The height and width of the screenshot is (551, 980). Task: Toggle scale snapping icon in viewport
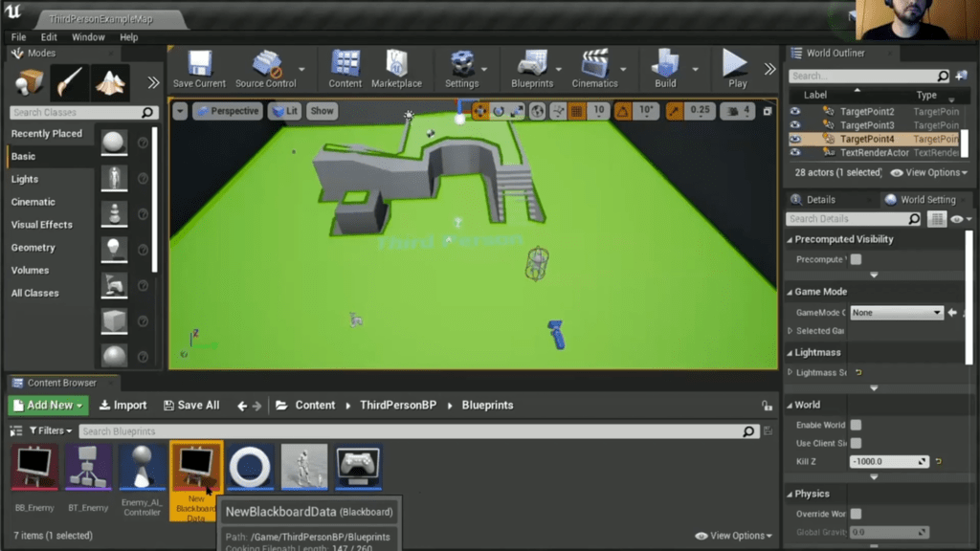675,111
